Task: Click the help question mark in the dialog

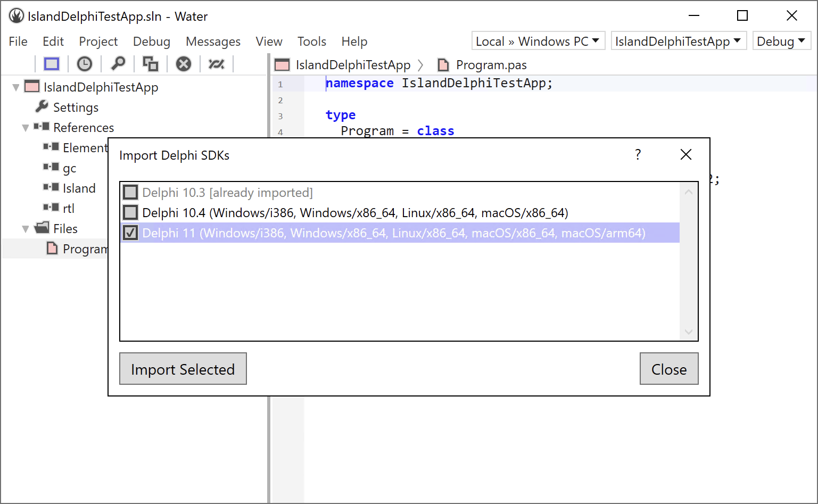Action: pyautogui.click(x=638, y=155)
